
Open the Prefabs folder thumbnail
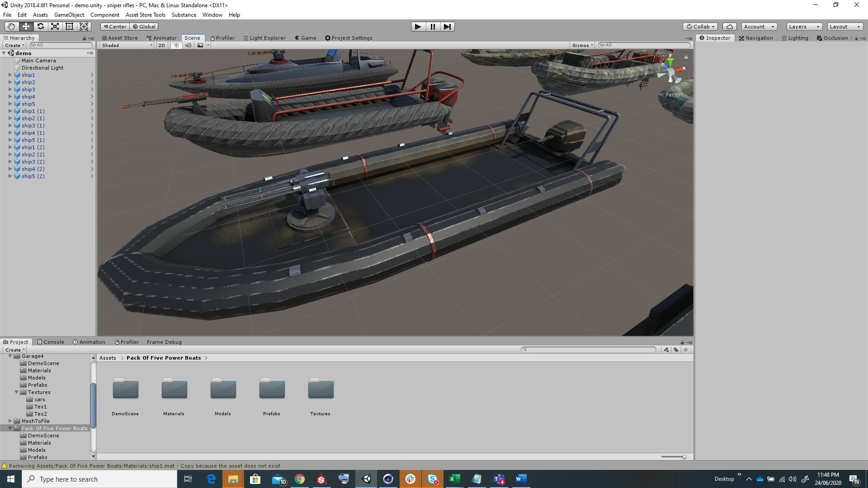pos(272,389)
